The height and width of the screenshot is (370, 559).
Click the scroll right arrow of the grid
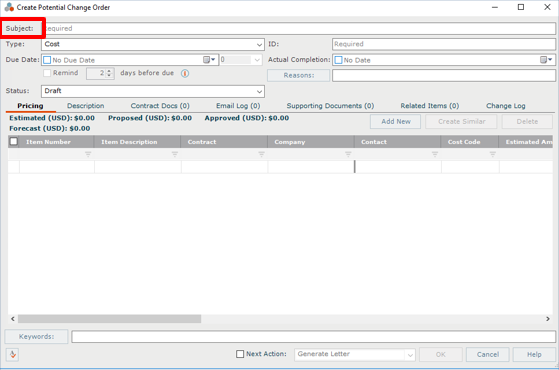[548, 319]
